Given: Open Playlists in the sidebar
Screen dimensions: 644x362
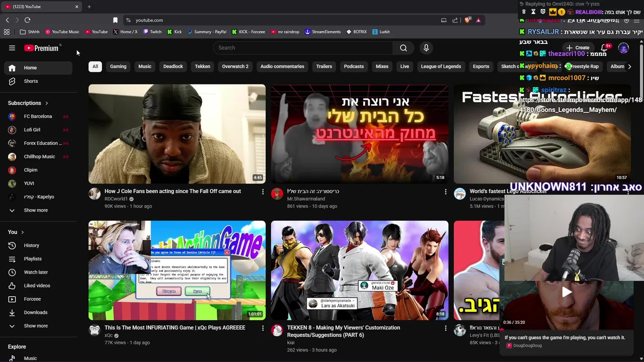Looking at the screenshot, I should pyautogui.click(x=38, y=259).
